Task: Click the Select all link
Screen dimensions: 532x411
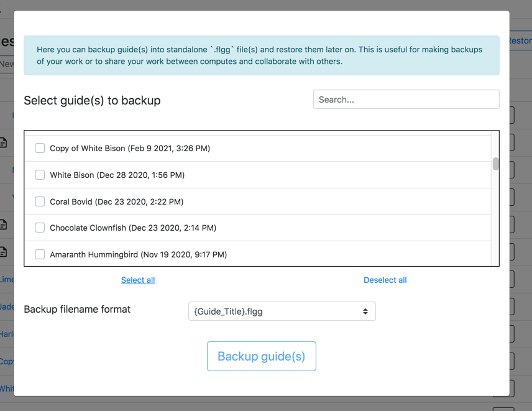Action: pyautogui.click(x=137, y=280)
